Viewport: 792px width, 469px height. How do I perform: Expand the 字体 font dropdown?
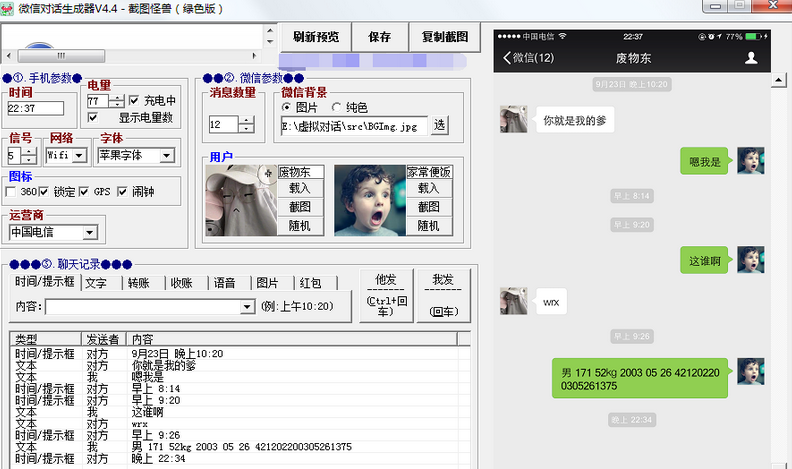(166, 155)
